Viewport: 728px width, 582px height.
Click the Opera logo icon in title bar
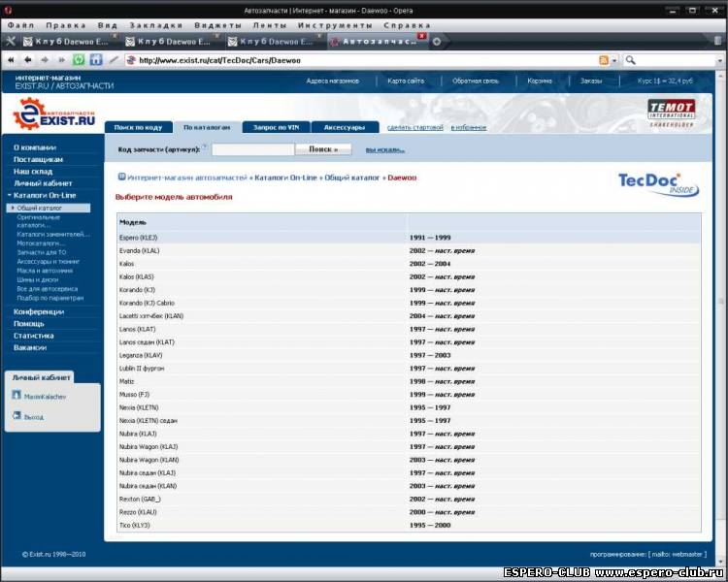(8, 10)
